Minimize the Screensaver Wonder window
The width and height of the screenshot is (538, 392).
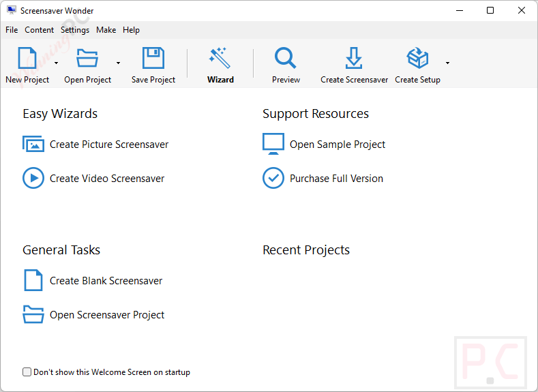[460, 10]
